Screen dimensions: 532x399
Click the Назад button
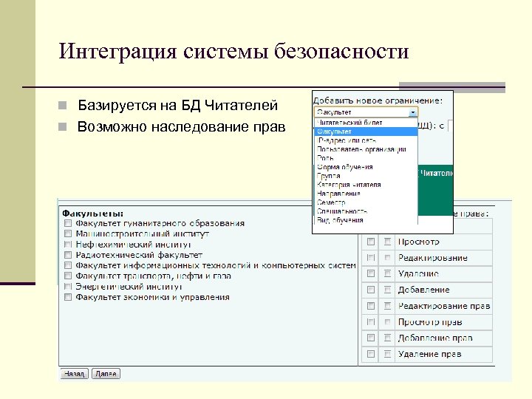coord(75,374)
